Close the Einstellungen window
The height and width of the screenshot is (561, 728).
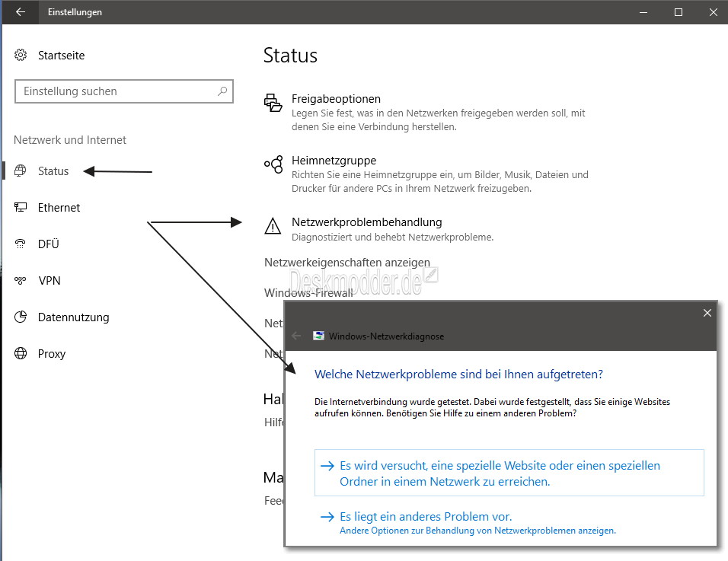713,12
